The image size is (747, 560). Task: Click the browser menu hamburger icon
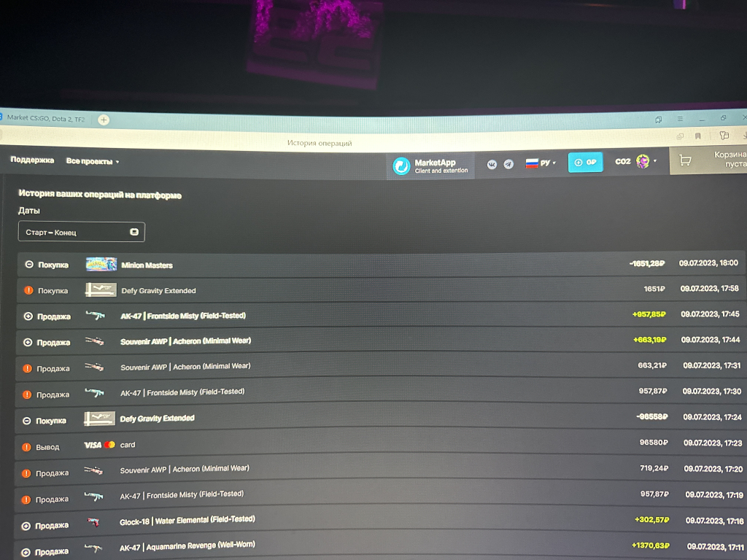tap(680, 119)
